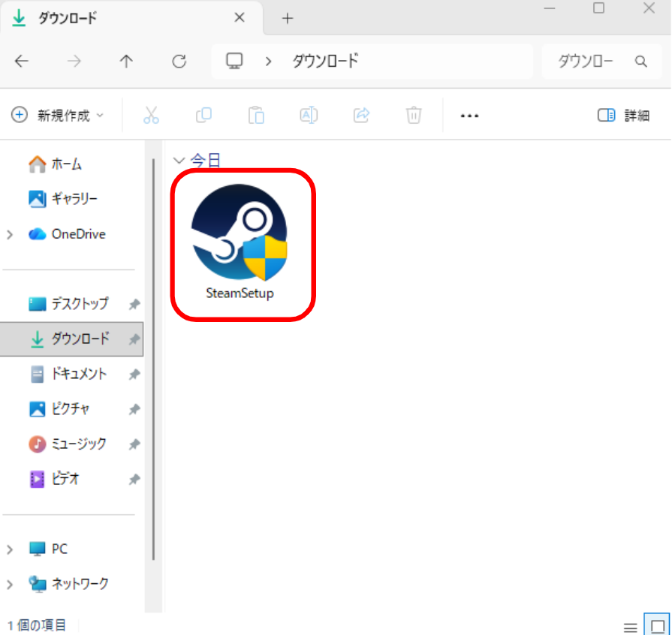Navigate up one folder level

pos(126,62)
